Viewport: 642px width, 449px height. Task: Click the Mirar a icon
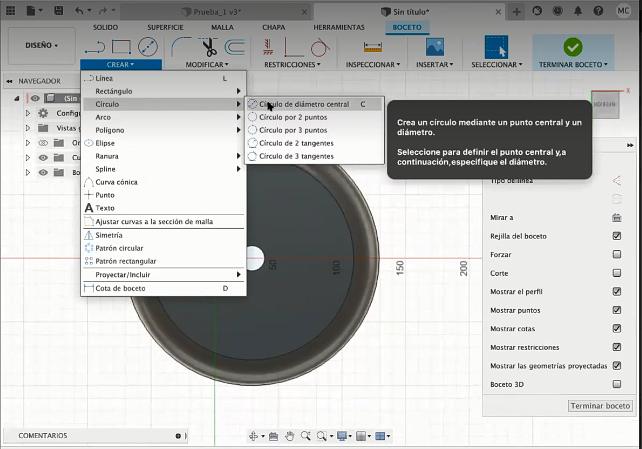click(x=616, y=217)
